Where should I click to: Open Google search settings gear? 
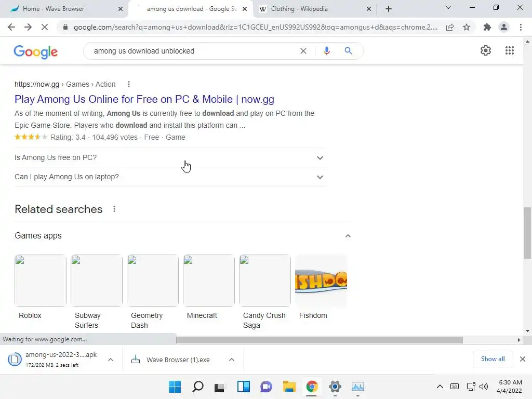point(486,50)
